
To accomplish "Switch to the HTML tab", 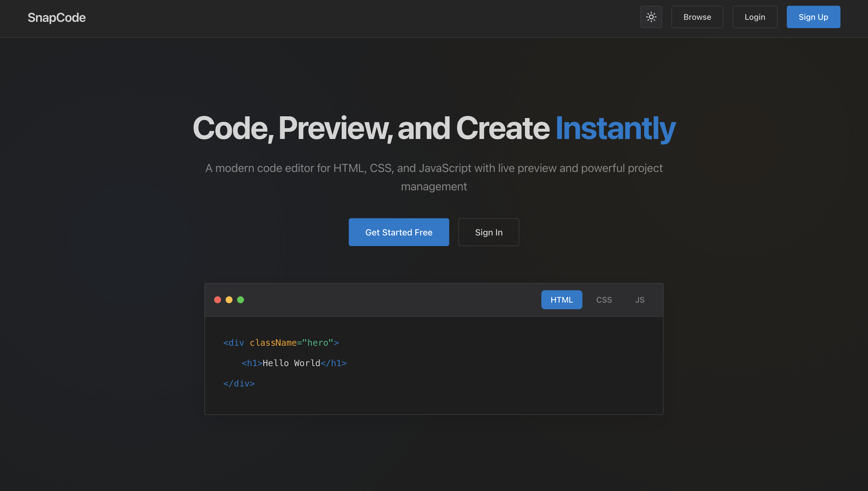I will (561, 299).
